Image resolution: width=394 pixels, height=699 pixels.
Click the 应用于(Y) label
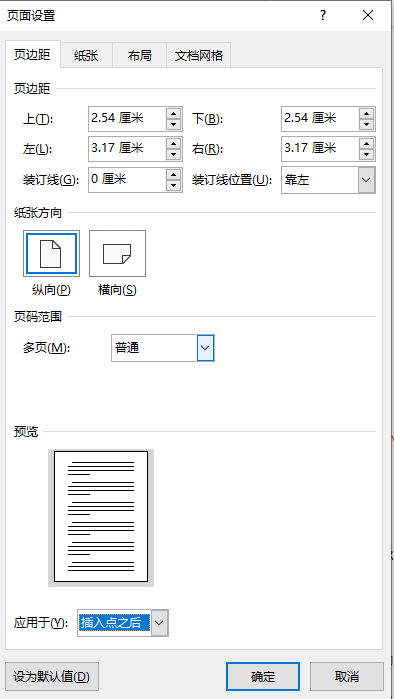41,623
